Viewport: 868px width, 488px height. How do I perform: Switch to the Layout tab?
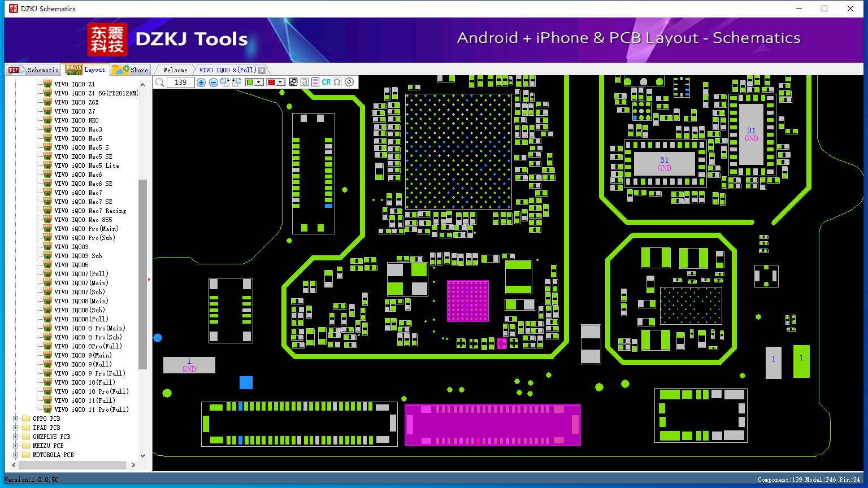[x=85, y=69]
